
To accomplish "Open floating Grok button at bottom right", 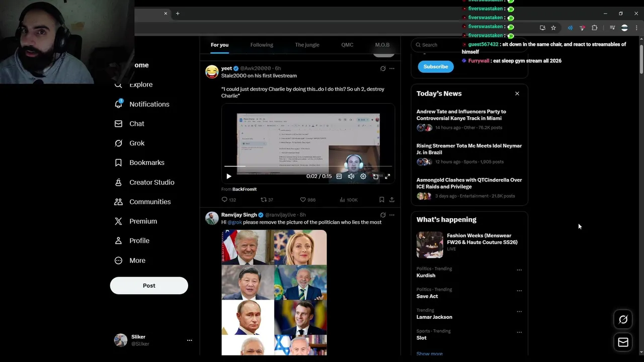I will [x=623, y=319].
